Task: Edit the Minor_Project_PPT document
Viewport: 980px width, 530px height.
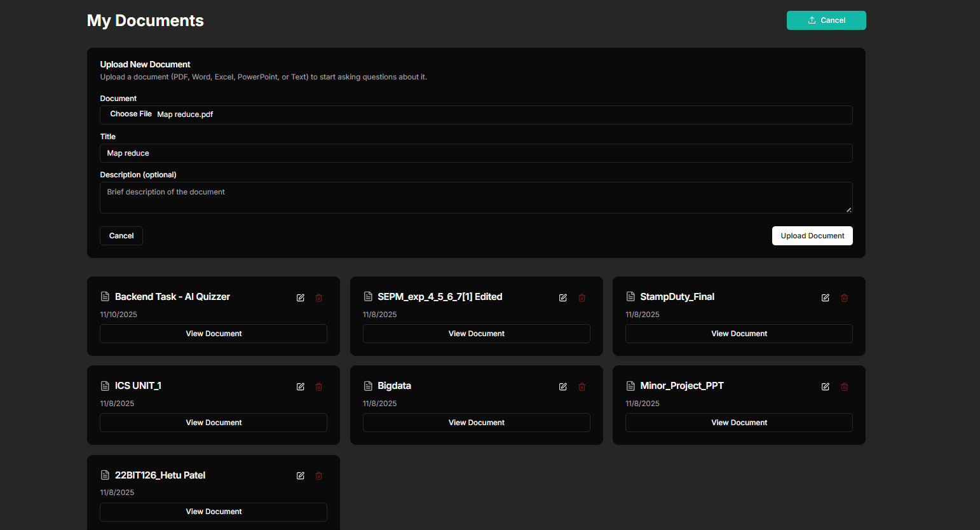Action: pyautogui.click(x=826, y=386)
